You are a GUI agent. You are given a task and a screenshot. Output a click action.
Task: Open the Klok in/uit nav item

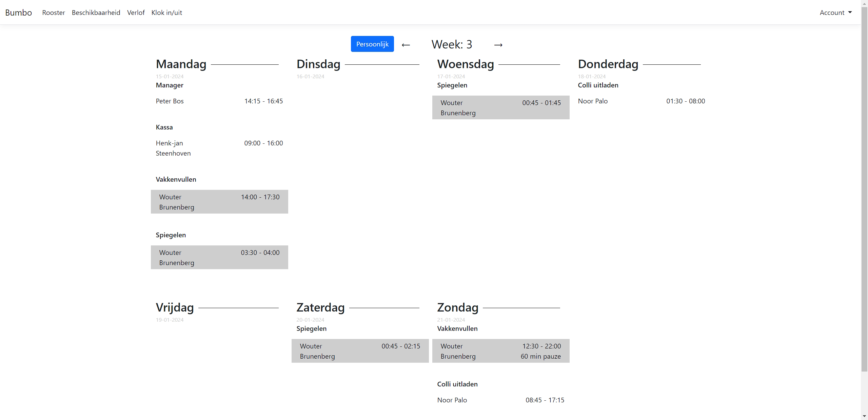167,13
